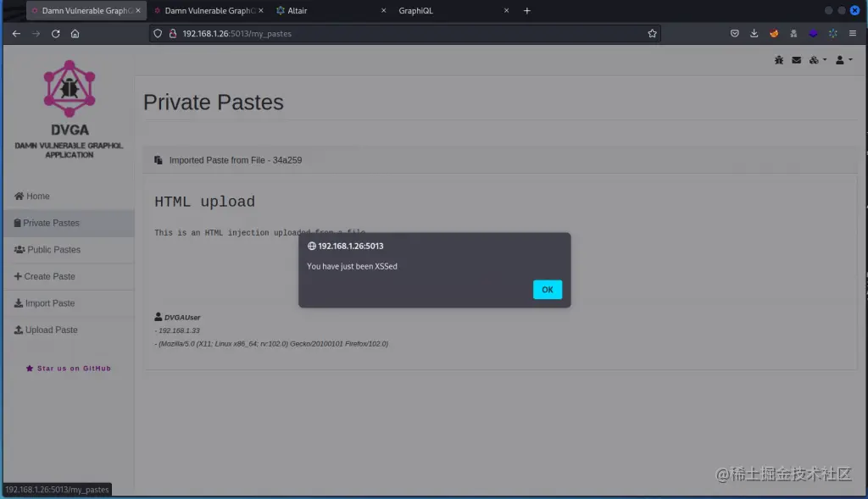Click the globe icon in alert dialog
Screen dimensions: 868x499
click(312, 247)
